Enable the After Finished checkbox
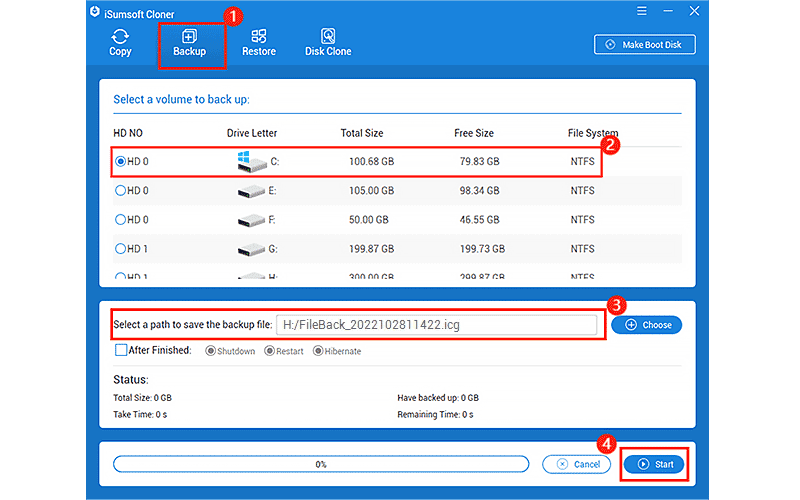Screen dimensions: 800x500 121,350
